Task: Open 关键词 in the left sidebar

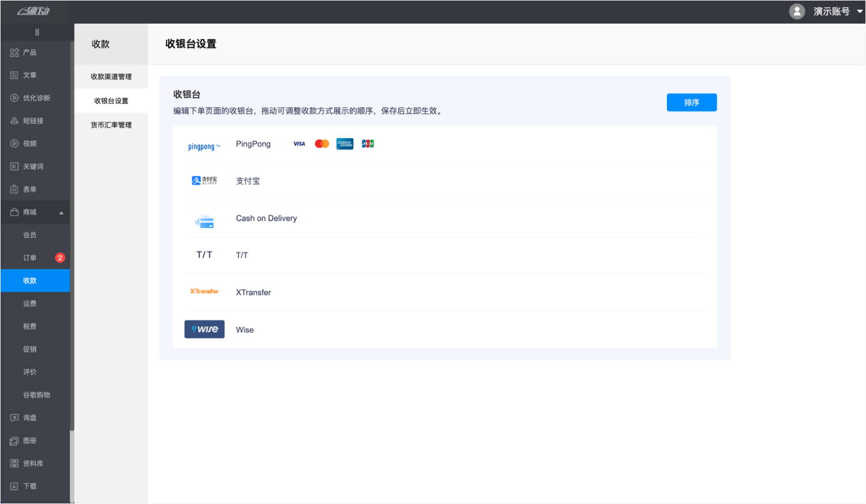Action: point(33,166)
